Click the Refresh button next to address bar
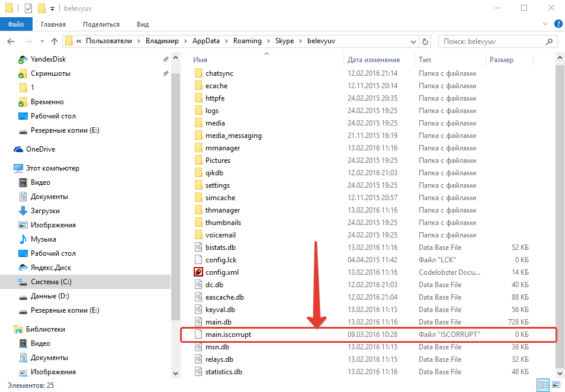The image size is (565, 392). [x=425, y=41]
